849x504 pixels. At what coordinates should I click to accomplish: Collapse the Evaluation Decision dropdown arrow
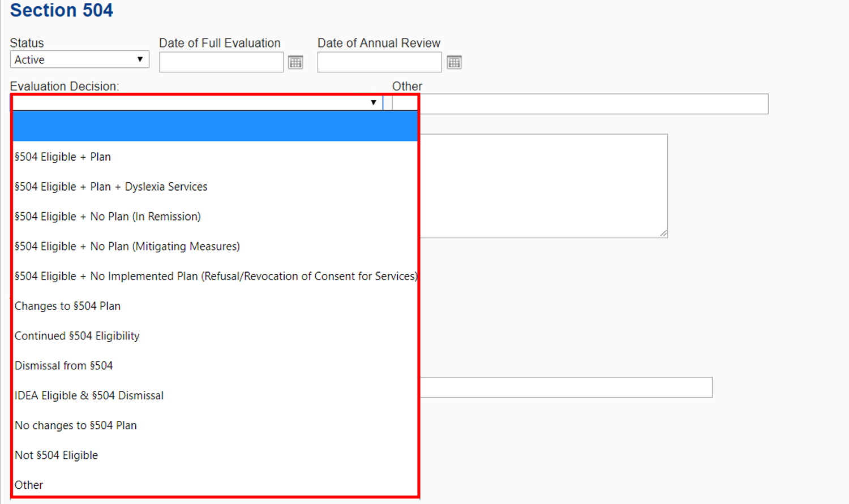(374, 102)
